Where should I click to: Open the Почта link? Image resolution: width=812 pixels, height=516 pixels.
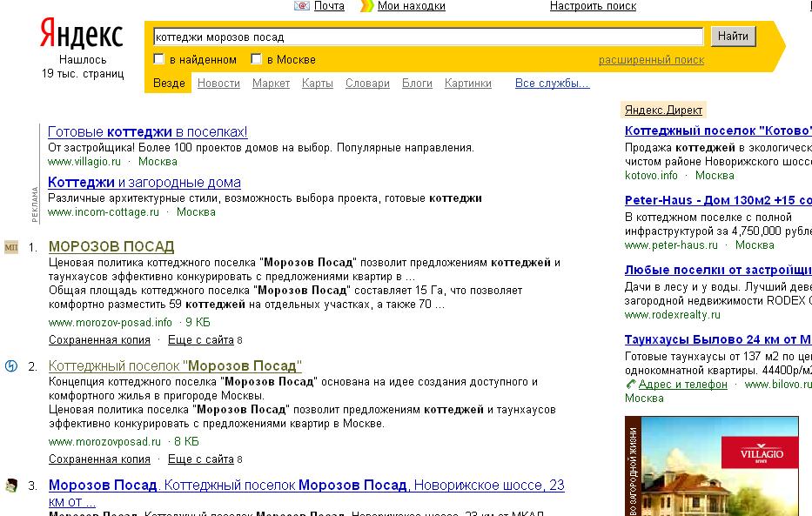(x=329, y=6)
